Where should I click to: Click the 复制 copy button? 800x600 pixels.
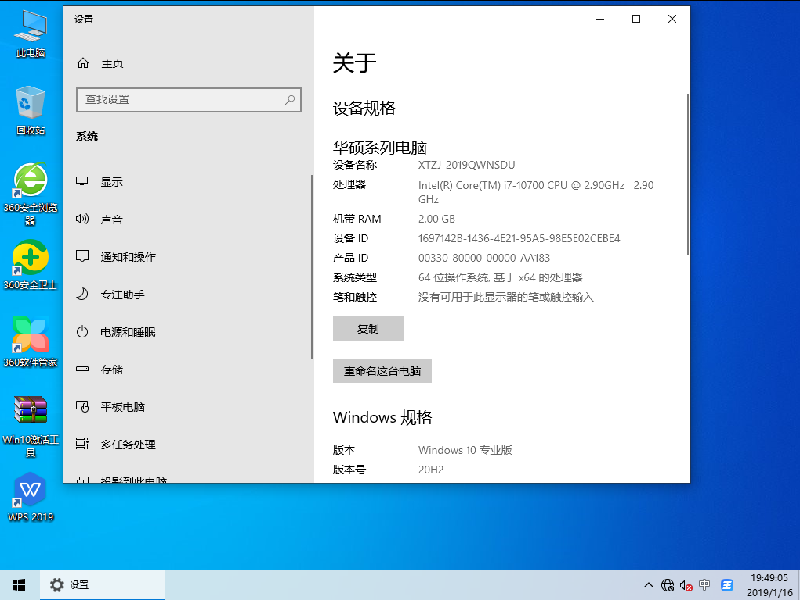[x=368, y=329]
